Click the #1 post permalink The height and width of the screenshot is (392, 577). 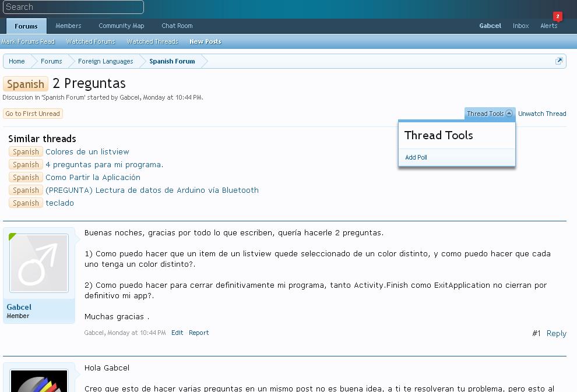click(x=536, y=334)
